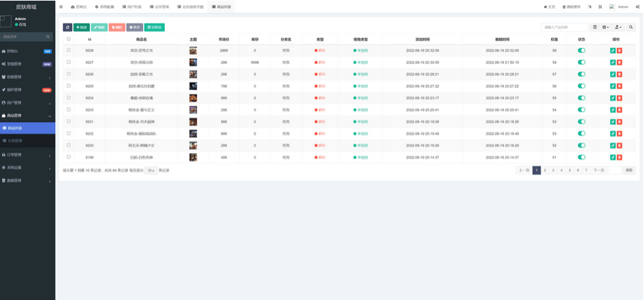Click the search magnifier icon above table
The image size is (644, 300).
click(631, 27)
